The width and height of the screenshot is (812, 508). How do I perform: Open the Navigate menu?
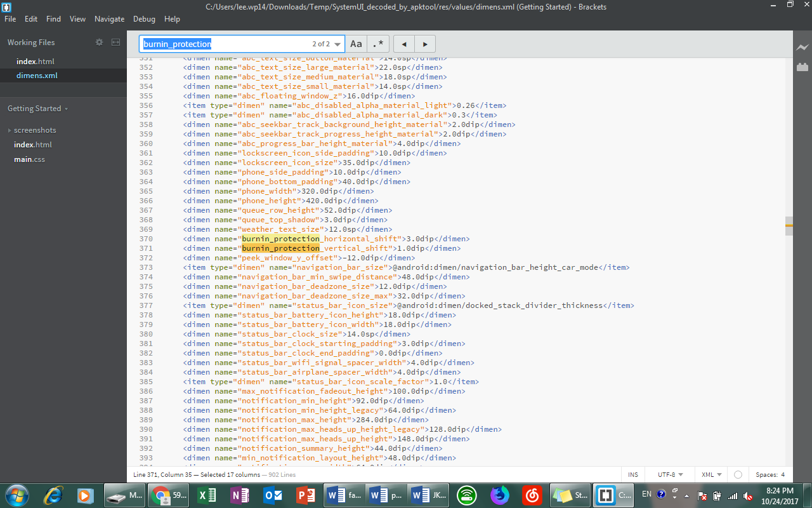coord(109,19)
